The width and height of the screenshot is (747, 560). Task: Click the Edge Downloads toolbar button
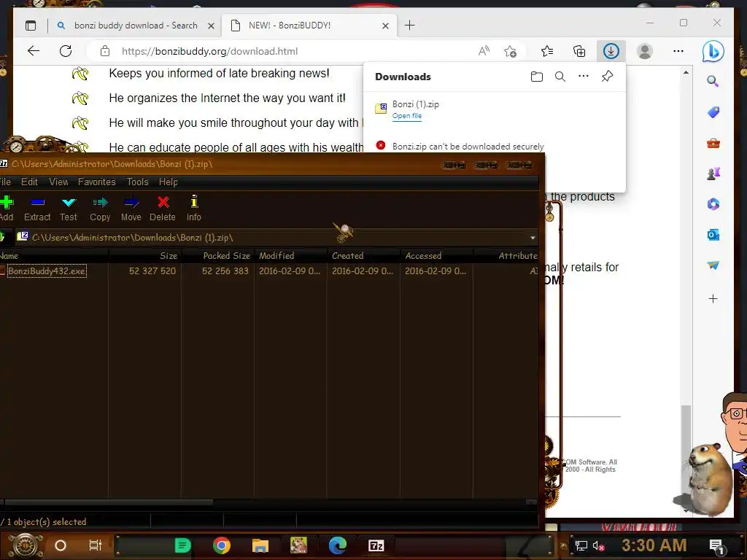click(611, 51)
